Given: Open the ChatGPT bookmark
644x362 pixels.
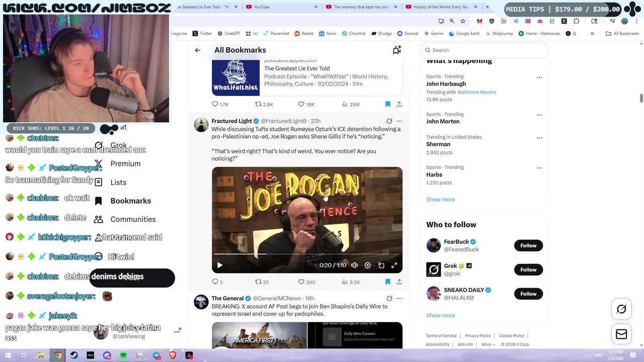Looking at the screenshot, I should click(x=228, y=34).
